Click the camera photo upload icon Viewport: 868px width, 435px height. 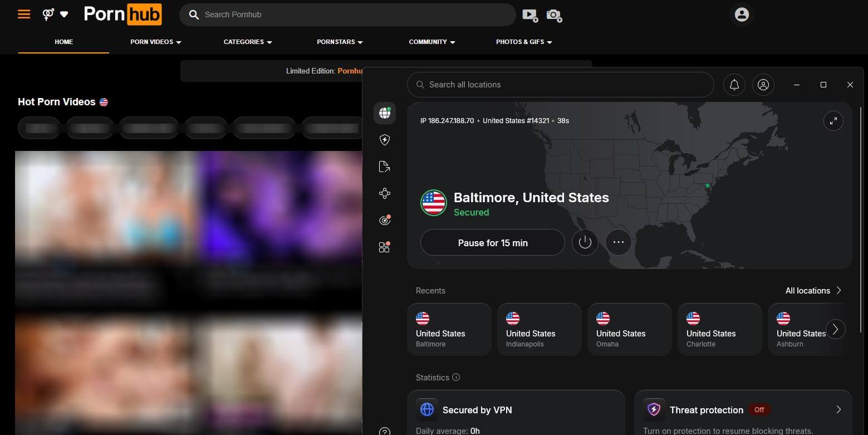[554, 15]
